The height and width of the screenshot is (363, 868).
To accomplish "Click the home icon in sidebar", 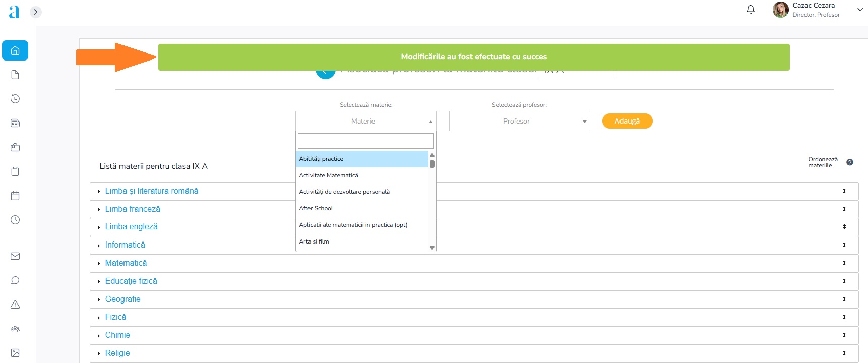I will click(x=15, y=50).
